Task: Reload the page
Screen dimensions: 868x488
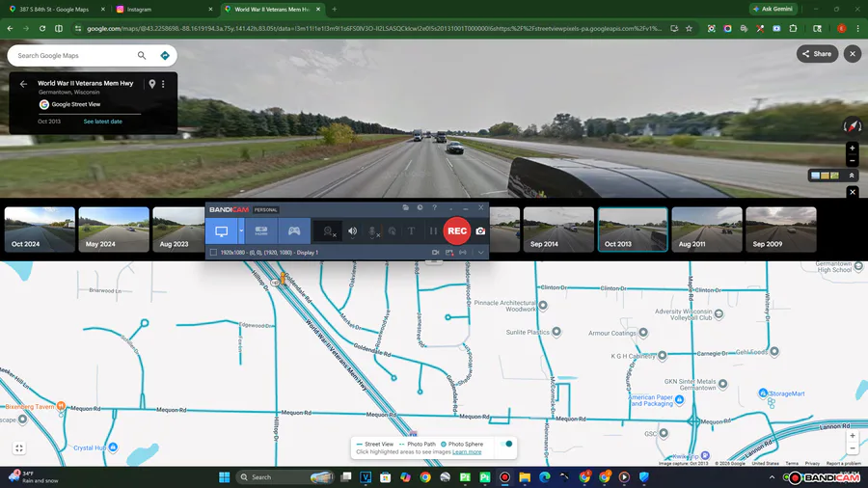Action: (42, 28)
